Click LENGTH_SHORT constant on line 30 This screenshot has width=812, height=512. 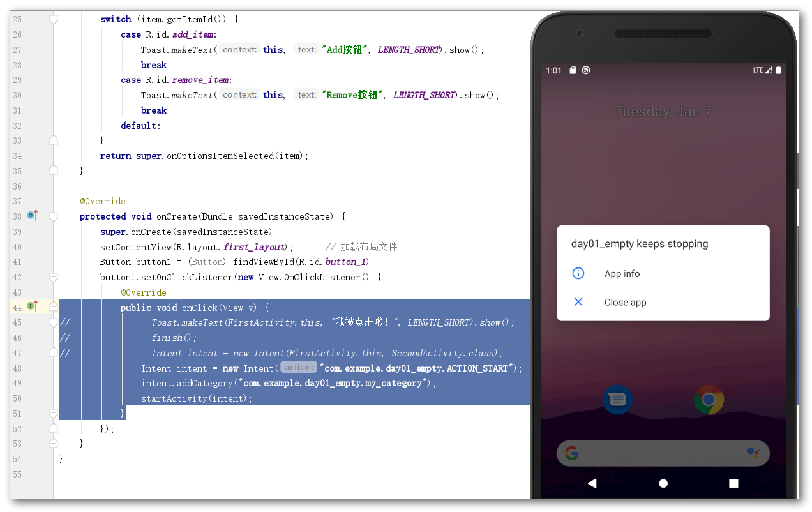(x=424, y=94)
